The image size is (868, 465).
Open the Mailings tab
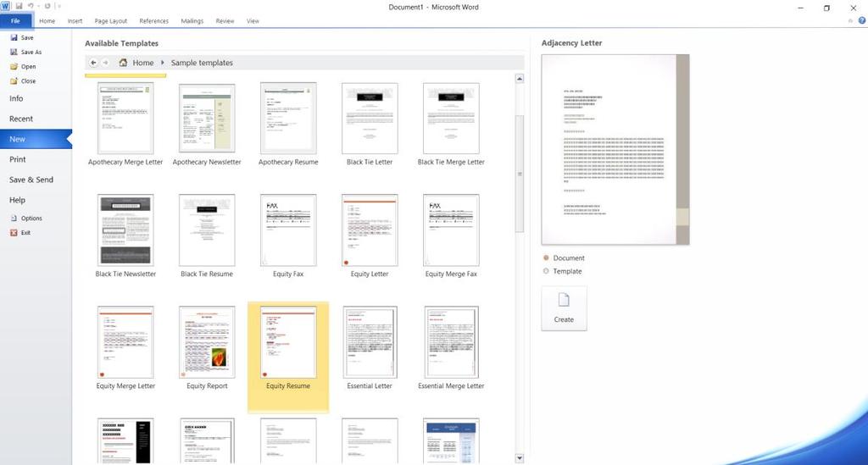(192, 21)
